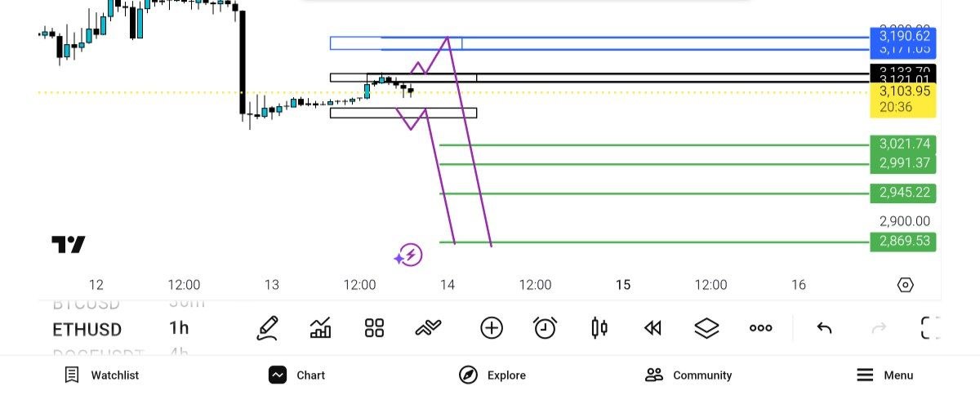Open the four-squares templates icon
980x395 pixels.
(x=374, y=328)
